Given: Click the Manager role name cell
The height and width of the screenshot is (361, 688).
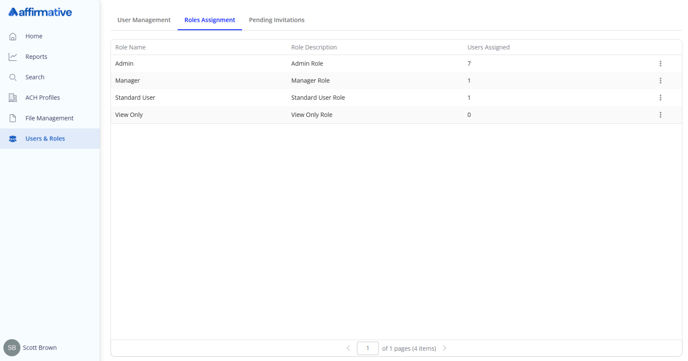Looking at the screenshot, I should pyautogui.click(x=128, y=81).
